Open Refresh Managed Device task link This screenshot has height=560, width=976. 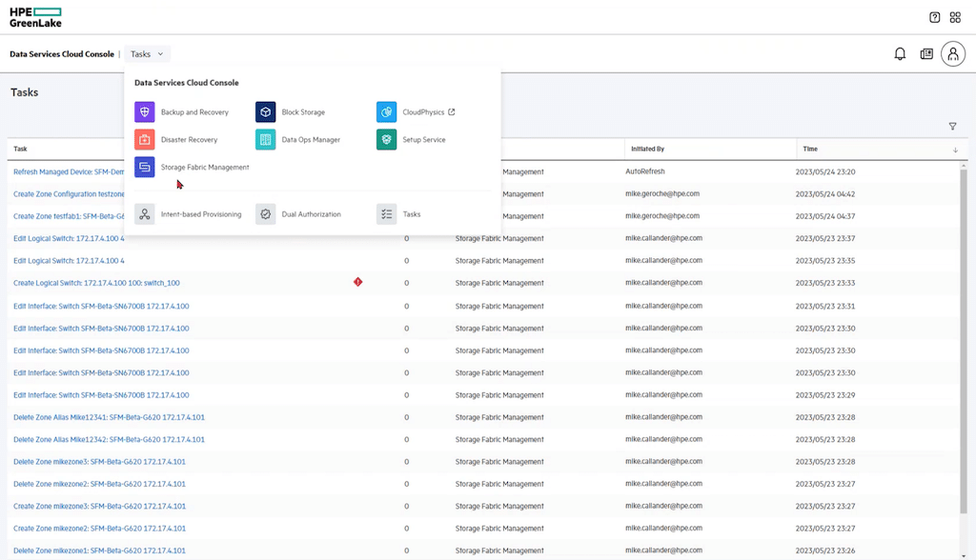(x=69, y=171)
